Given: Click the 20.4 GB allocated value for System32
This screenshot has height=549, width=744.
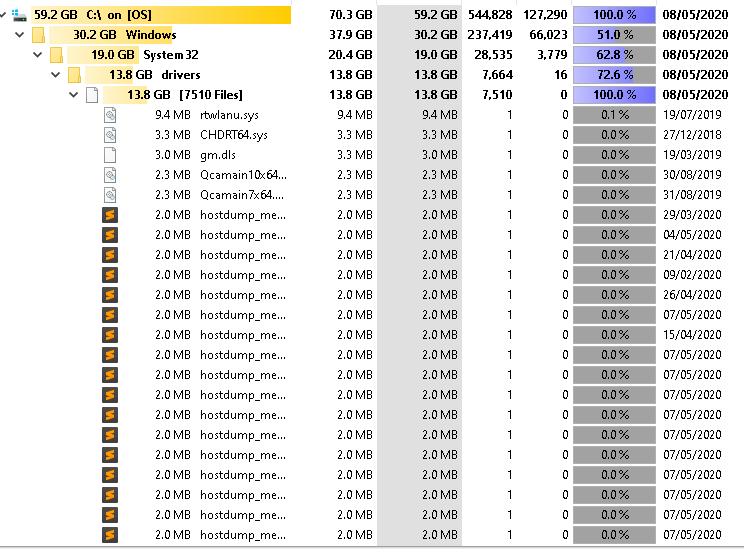Looking at the screenshot, I should coord(350,55).
